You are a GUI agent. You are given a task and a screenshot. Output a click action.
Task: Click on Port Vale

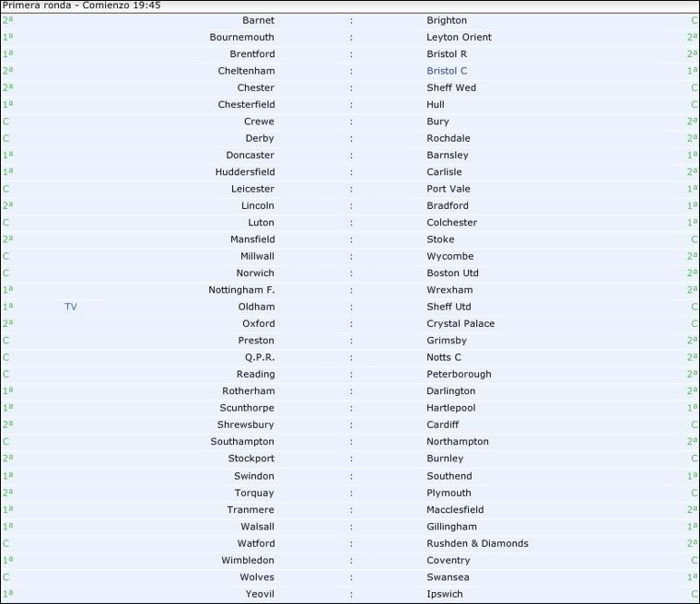[x=449, y=189]
